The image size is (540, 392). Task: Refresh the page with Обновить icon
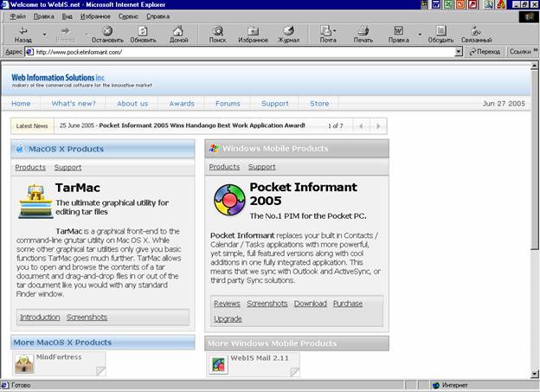tap(143, 35)
